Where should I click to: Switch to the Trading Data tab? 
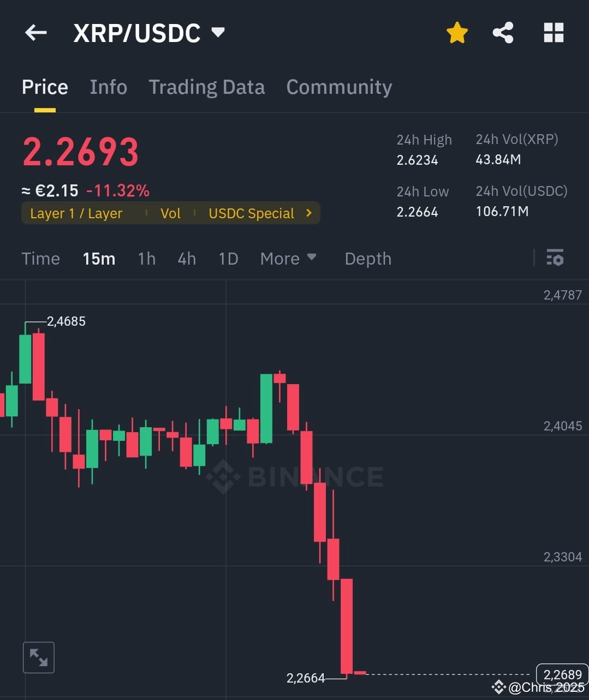coord(206,87)
